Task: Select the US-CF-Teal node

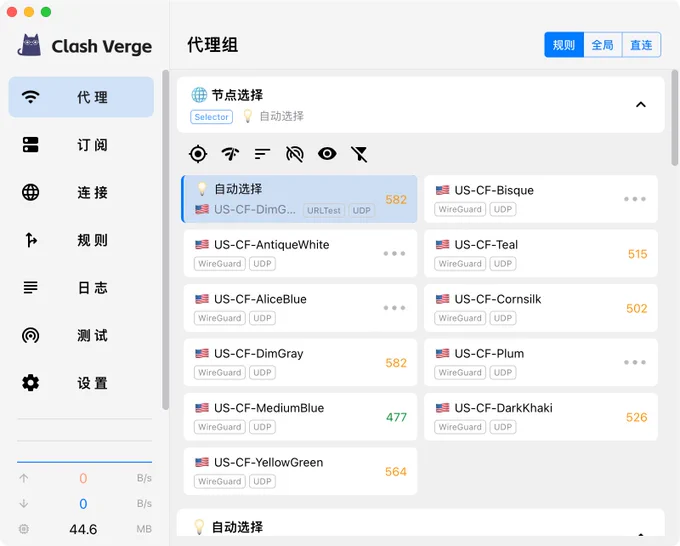Action: [541, 253]
